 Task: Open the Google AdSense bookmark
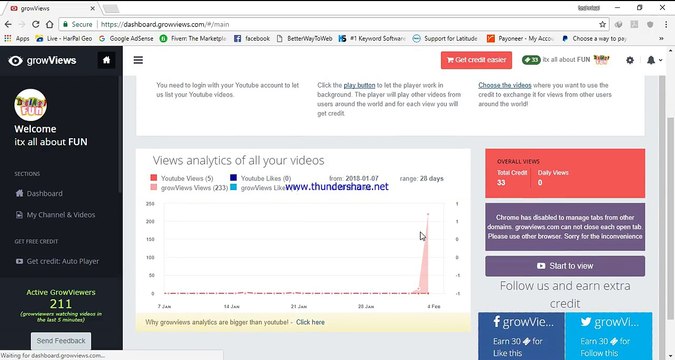pos(126,38)
